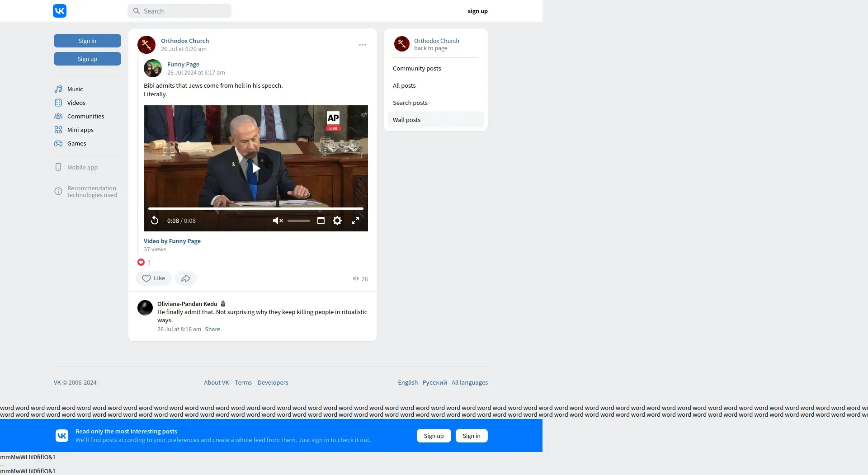The width and height of the screenshot is (868, 475).
Task: Open the Mini apps icon
Action: click(58, 130)
